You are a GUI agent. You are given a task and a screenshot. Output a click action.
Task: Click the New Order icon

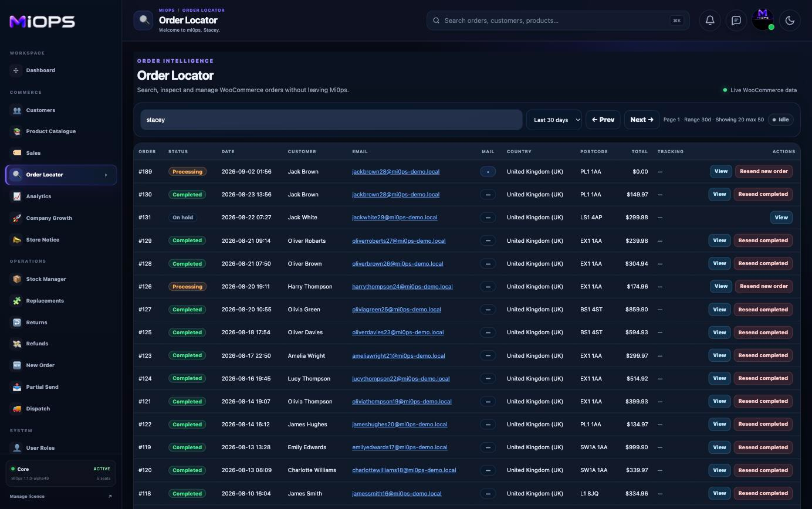16,365
